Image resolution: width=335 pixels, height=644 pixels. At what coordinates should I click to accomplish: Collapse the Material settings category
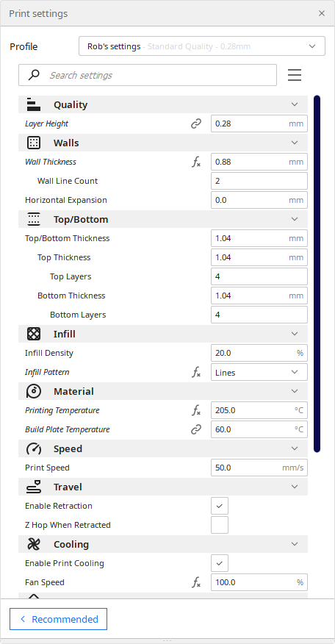163,391
